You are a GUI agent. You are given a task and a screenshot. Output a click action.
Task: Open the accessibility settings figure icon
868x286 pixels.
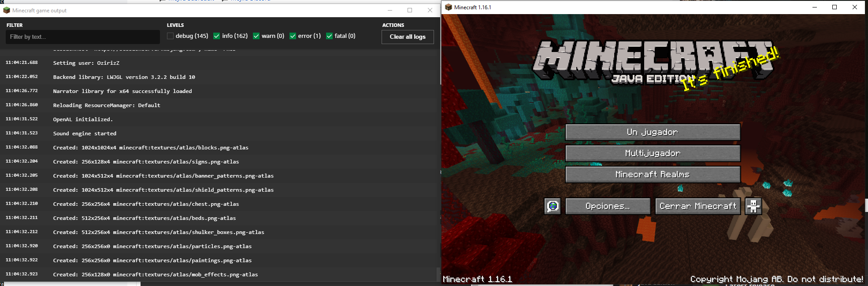tap(753, 206)
